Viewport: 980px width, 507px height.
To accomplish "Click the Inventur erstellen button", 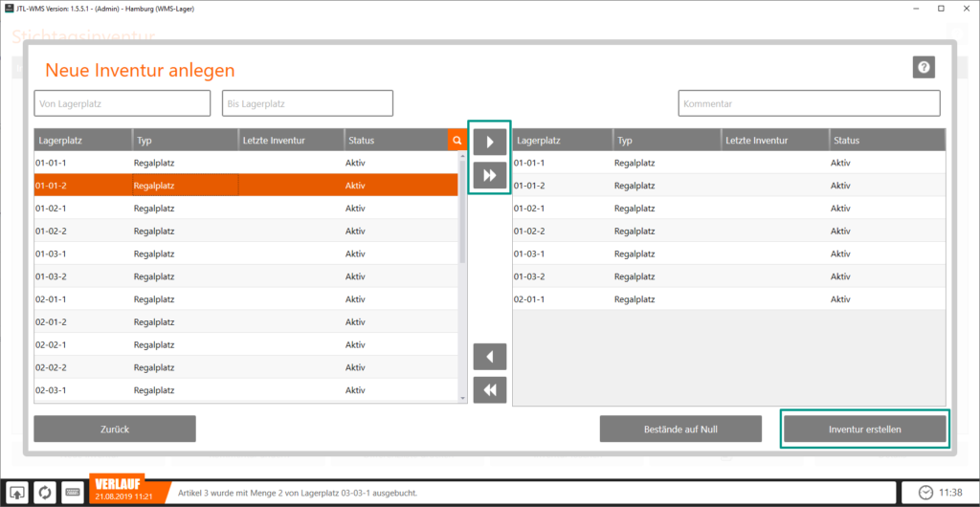I will click(x=865, y=430).
